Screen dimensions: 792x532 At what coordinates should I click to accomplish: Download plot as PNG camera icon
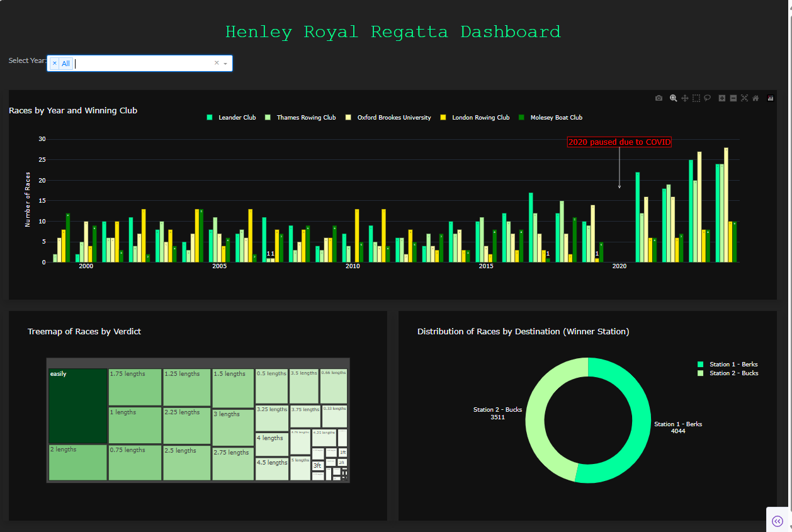(x=659, y=98)
